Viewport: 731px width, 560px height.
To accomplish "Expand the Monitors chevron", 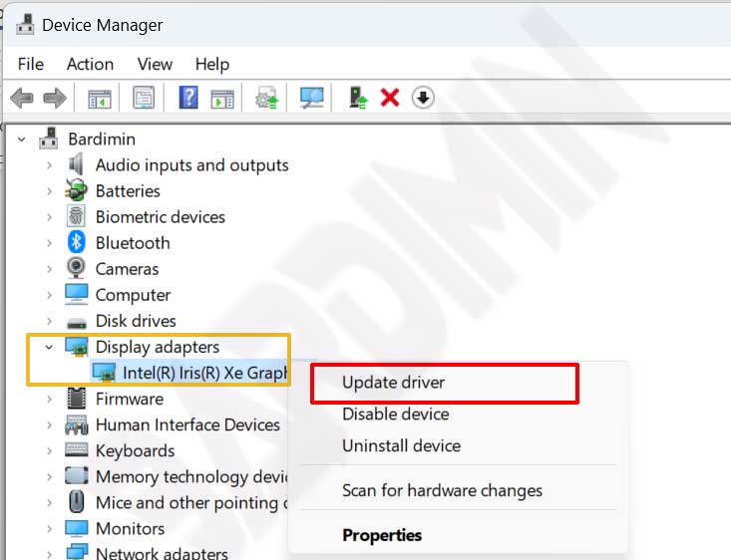I will click(49, 529).
